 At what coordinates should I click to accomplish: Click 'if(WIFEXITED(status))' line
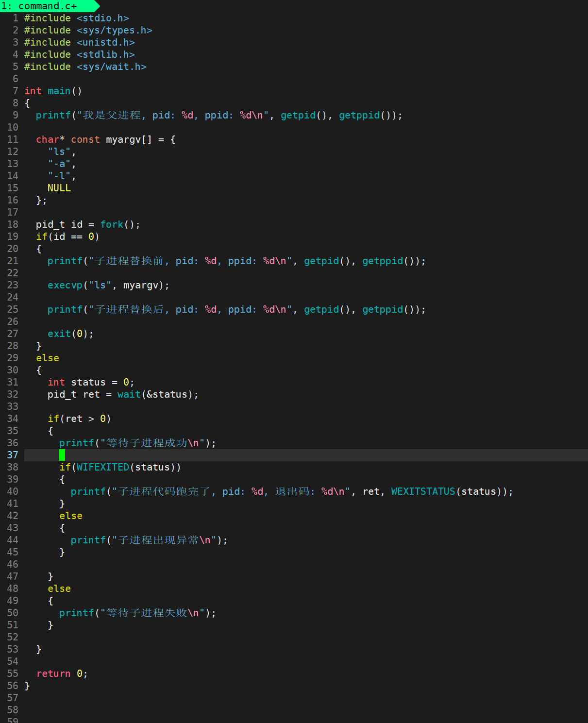click(x=120, y=467)
